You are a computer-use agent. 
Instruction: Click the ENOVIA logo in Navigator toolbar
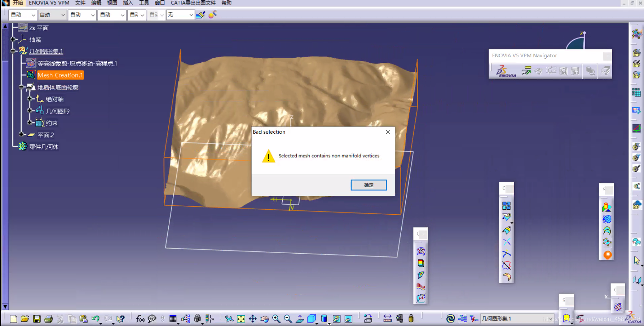[506, 71]
